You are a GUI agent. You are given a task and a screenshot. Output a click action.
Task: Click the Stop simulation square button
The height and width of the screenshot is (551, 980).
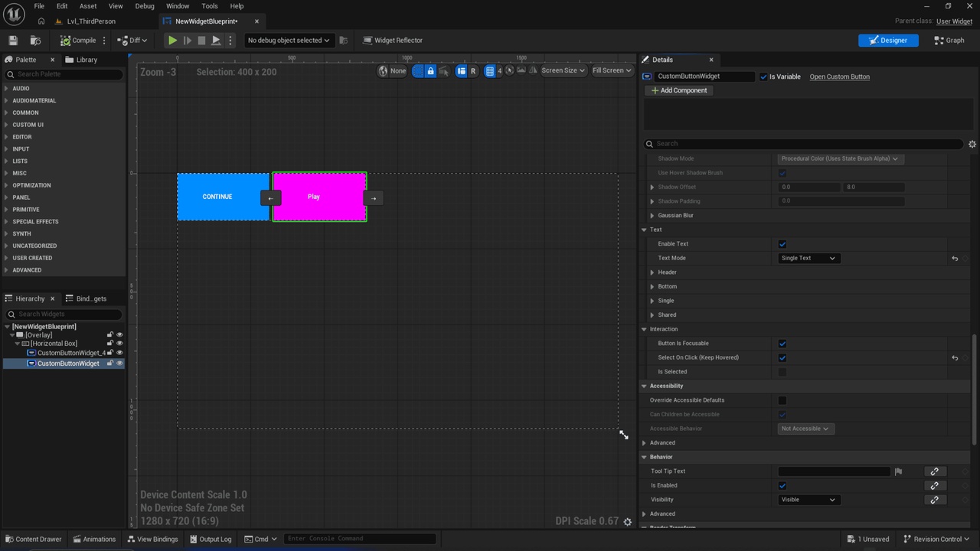click(x=201, y=41)
